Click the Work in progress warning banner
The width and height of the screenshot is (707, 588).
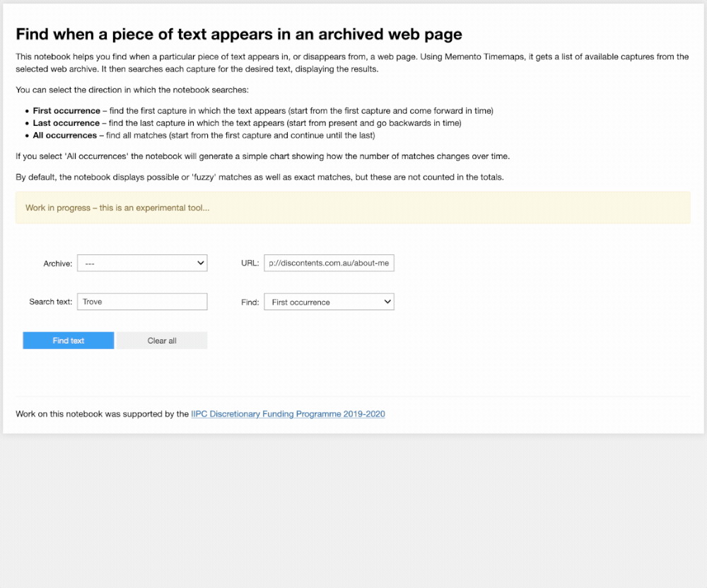pyautogui.click(x=353, y=208)
